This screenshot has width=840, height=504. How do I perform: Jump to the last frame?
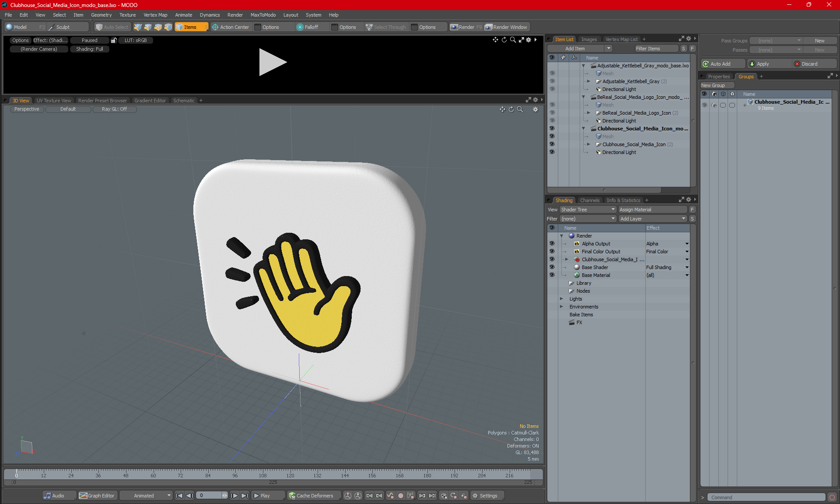click(245, 496)
